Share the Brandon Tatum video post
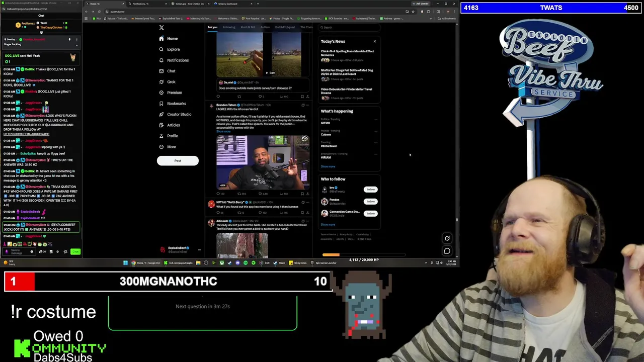Viewport: 644px width, 362px height. (307, 194)
